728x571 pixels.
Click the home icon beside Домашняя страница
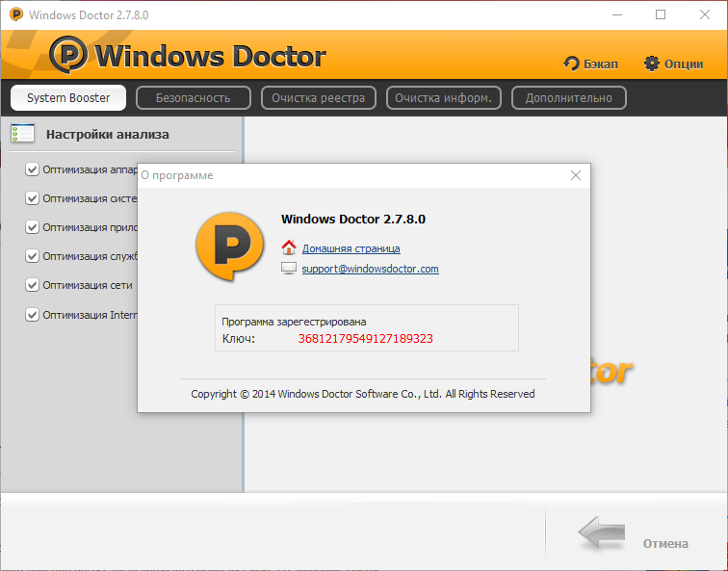click(x=289, y=247)
